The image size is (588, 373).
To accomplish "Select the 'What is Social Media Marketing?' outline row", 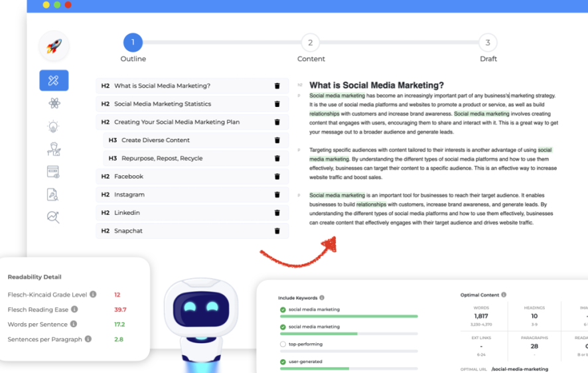I will [x=192, y=86].
